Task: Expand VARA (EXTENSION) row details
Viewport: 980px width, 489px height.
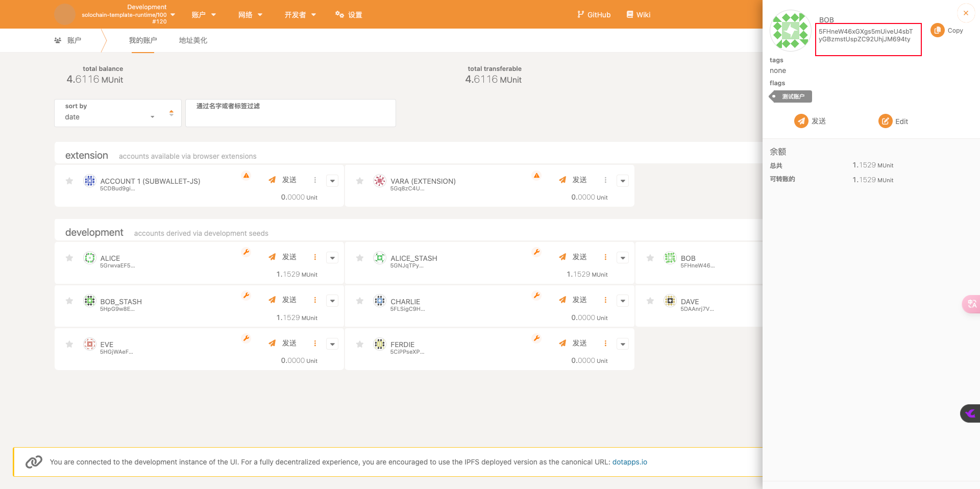Action: [623, 181]
